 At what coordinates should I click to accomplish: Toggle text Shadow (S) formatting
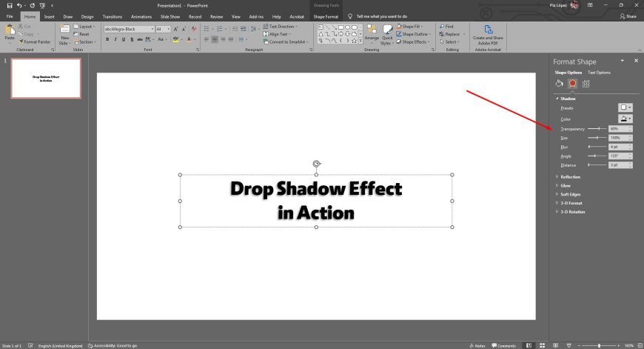pyautogui.click(x=132, y=39)
